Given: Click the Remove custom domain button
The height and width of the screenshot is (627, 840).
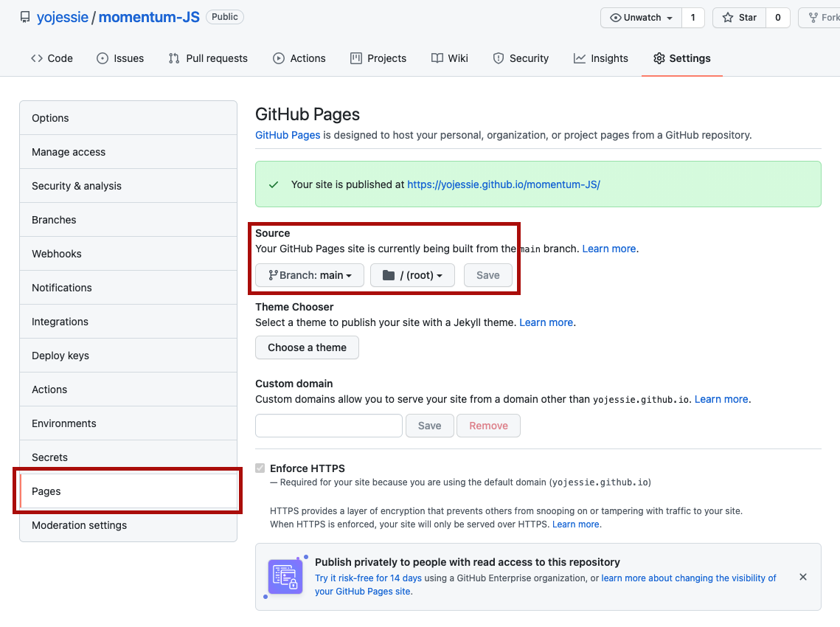Looking at the screenshot, I should (x=488, y=426).
